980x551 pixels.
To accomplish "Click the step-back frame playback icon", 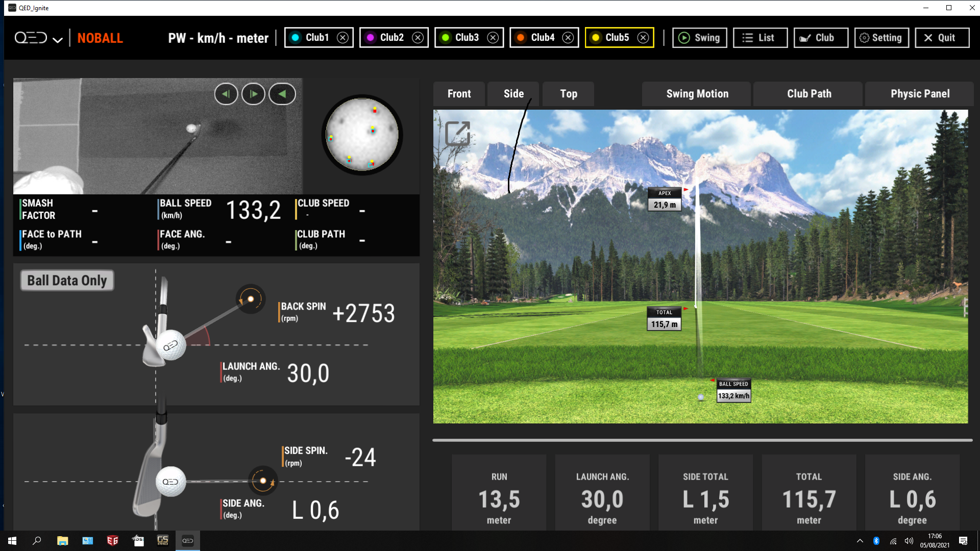I will 226,94.
